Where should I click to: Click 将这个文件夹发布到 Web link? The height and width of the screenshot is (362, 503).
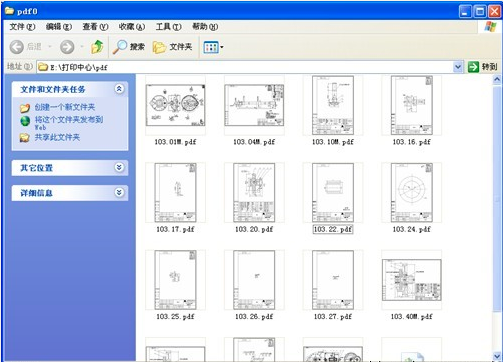(x=69, y=123)
